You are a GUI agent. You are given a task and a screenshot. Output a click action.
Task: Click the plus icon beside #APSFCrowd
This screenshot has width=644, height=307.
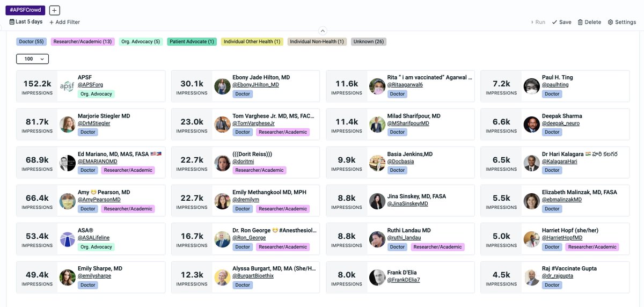pyautogui.click(x=55, y=10)
